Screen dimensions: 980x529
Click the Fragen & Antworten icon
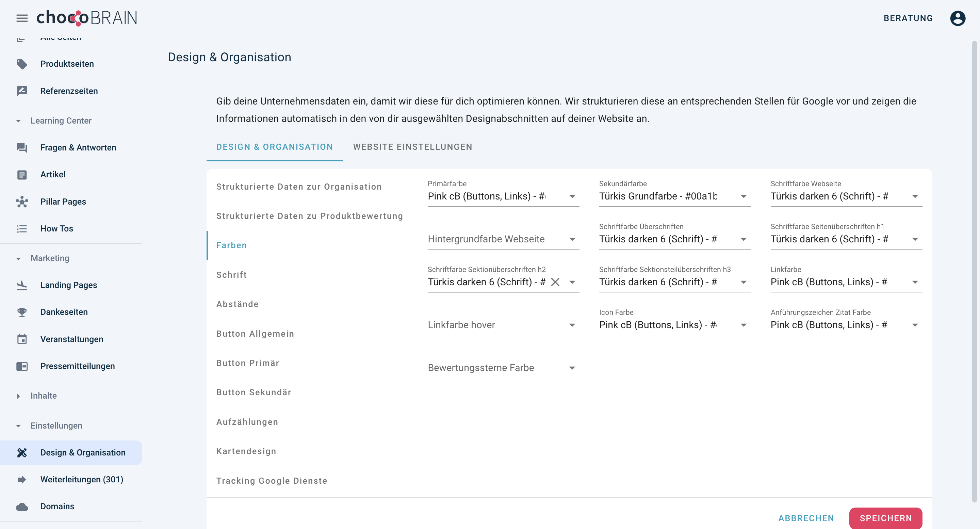[22, 147]
